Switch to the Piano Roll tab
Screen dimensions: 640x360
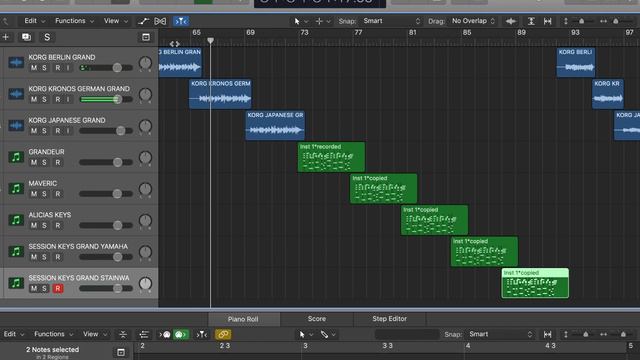click(243, 319)
